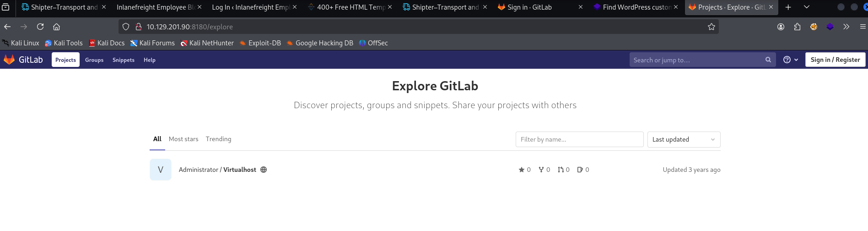The width and height of the screenshot is (868, 231).
Task: Switch to the Most stars tab
Action: point(183,139)
